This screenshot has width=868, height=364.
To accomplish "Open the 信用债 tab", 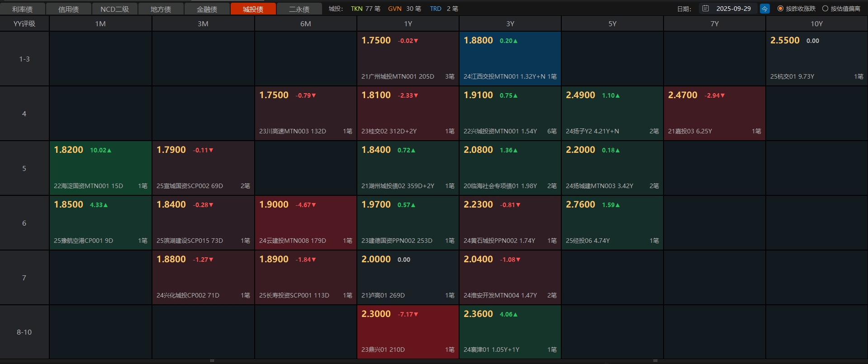I will (x=69, y=9).
